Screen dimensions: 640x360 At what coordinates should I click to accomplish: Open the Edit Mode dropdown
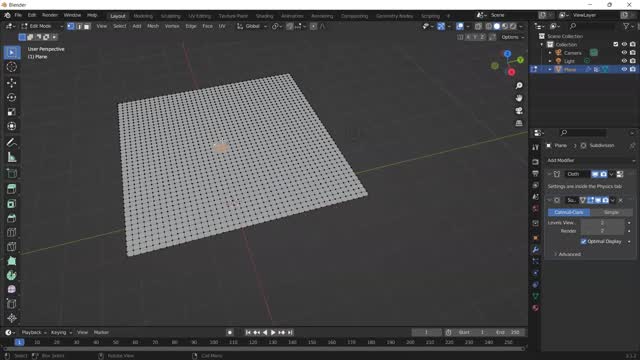pos(42,26)
